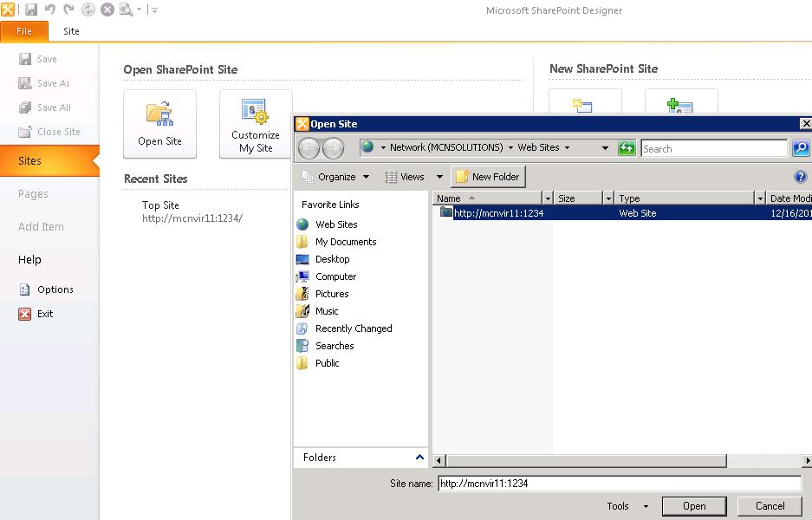Sort by the Type column header
Screen dimensions: 812x520
685,198
